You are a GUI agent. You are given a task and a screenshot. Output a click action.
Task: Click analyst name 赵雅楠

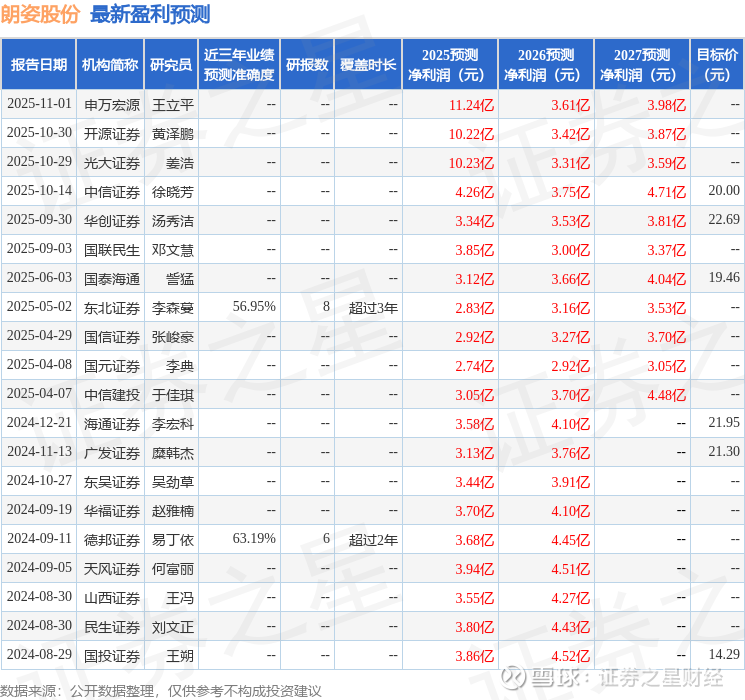[x=173, y=511]
